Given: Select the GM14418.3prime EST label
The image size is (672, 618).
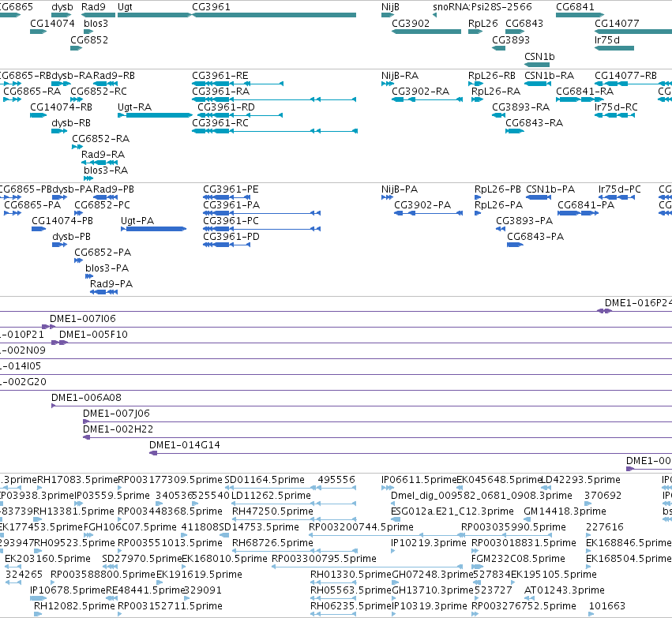Looking at the screenshot, I should pyautogui.click(x=565, y=511).
